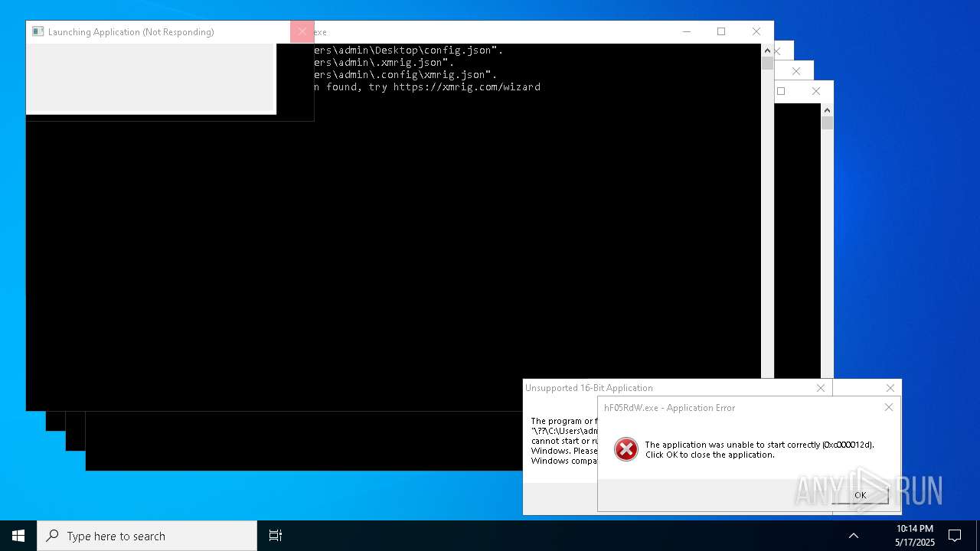
Task: Click 'Click OK to close the application' text
Action: tap(710, 455)
